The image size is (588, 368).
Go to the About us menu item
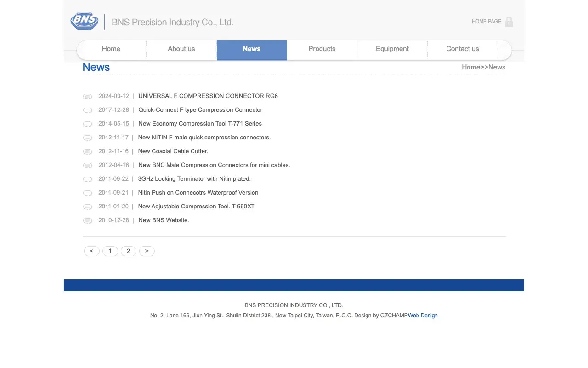pos(181,49)
